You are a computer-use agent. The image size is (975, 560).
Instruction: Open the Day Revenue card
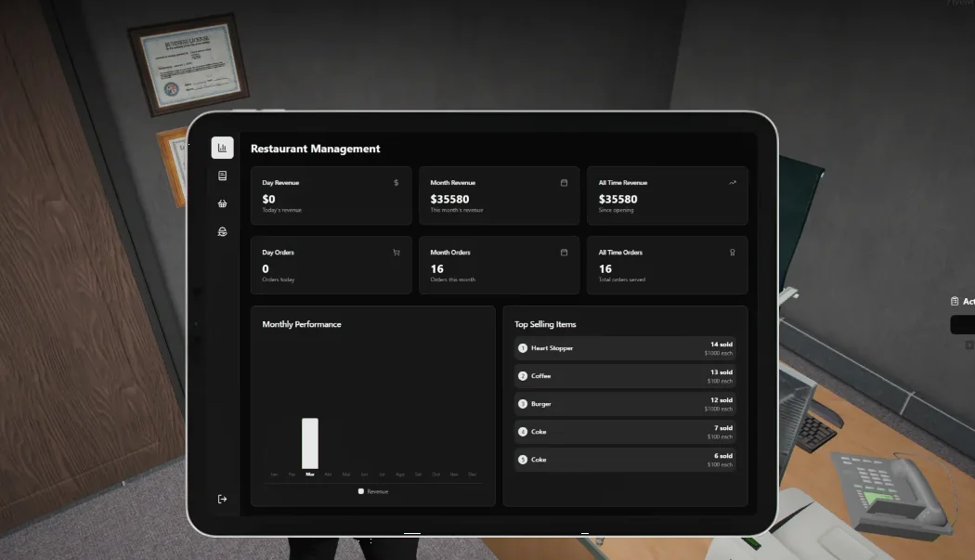pos(331,195)
